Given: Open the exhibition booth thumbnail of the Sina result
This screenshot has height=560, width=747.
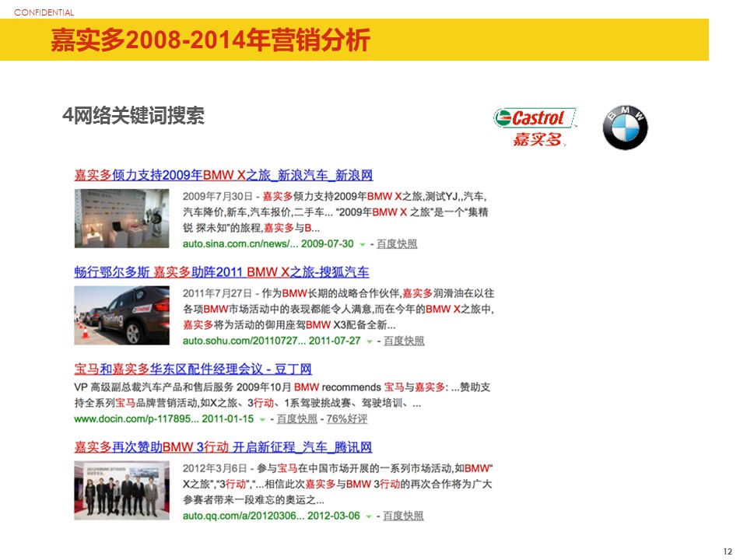Looking at the screenshot, I should (121, 219).
